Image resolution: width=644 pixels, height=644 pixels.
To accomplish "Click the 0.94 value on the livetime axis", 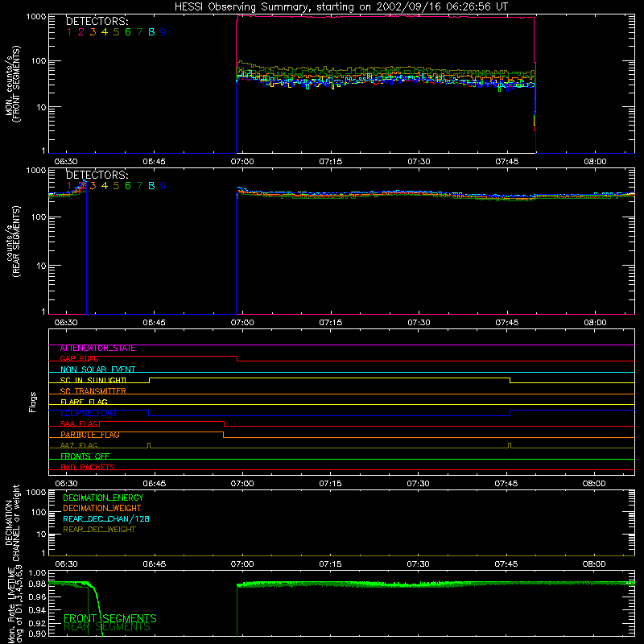I will (x=37, y=610).
